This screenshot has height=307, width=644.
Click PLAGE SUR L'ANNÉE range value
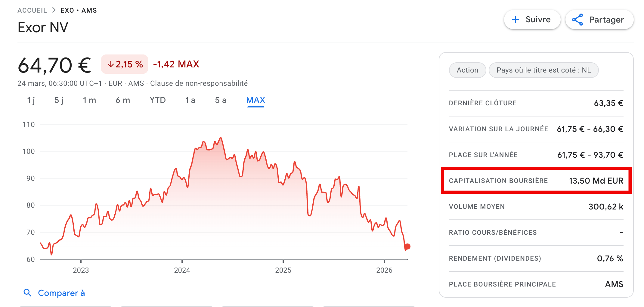point(590,155)
